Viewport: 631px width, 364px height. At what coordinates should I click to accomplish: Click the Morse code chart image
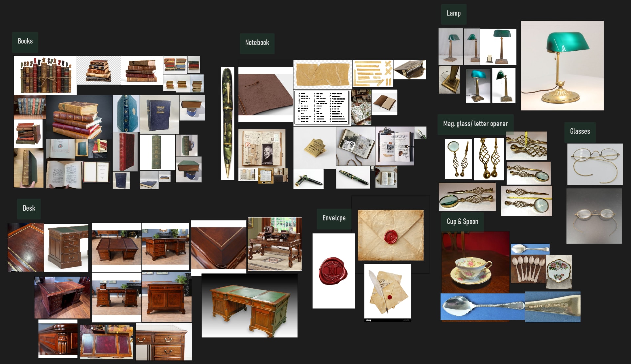pos(322,108)
